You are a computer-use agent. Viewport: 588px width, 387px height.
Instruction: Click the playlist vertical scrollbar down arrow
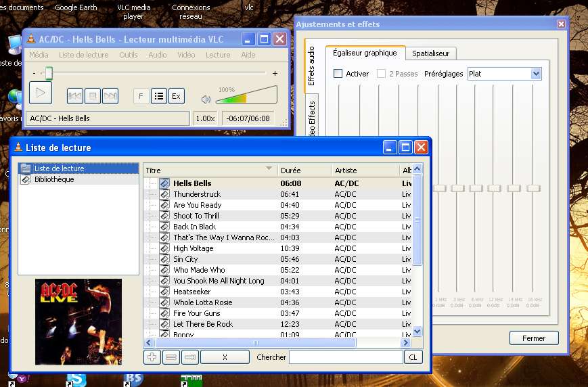(x=417, y=332)
